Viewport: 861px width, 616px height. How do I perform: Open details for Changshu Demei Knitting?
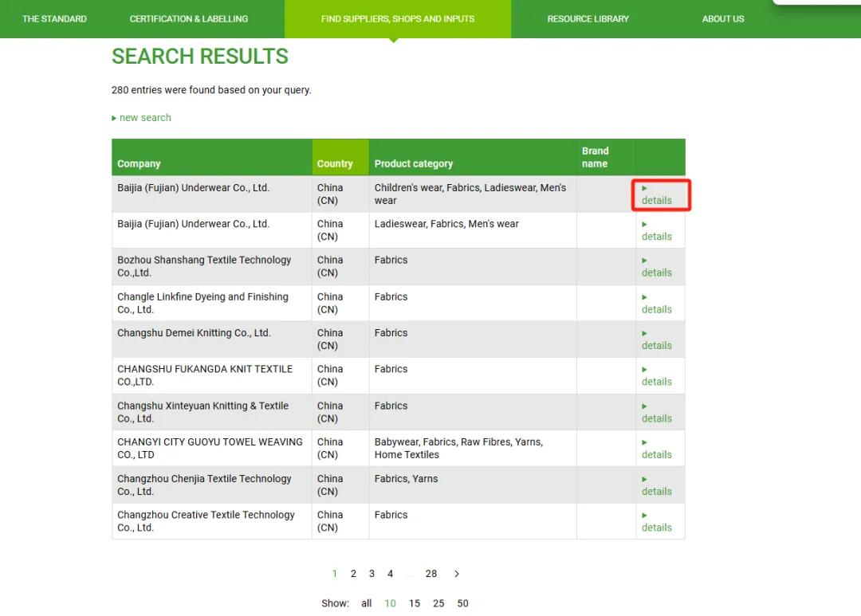tap(657, 339)
